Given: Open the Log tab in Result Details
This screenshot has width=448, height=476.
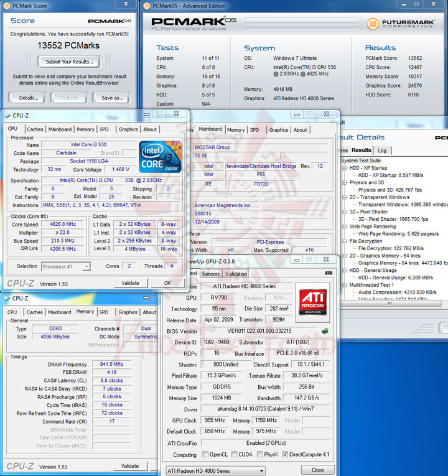Looking at the screenshot, I should click(x=382, y=151).
